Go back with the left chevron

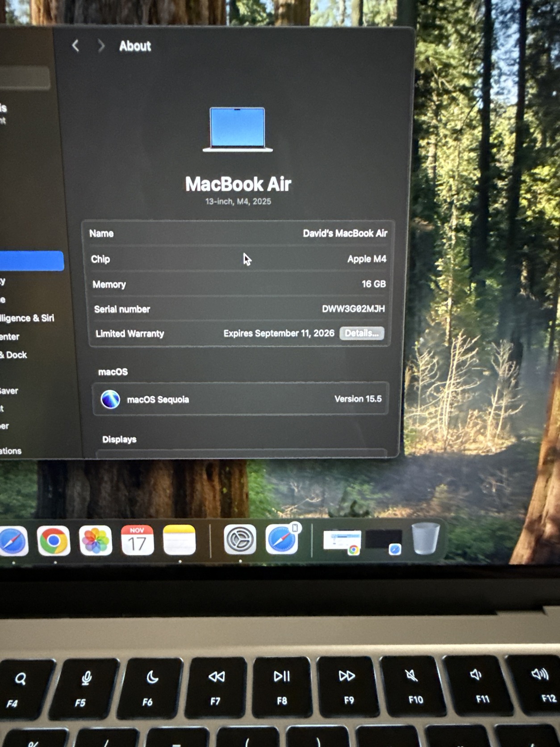point(75,46)
